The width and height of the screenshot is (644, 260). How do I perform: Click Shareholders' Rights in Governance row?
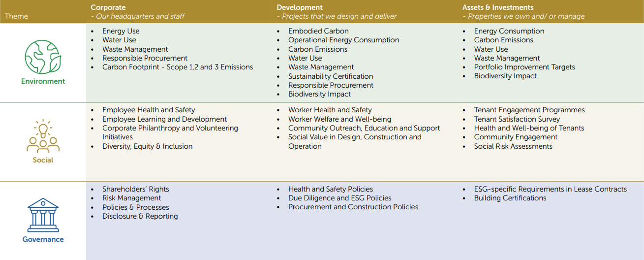[135, 189]
